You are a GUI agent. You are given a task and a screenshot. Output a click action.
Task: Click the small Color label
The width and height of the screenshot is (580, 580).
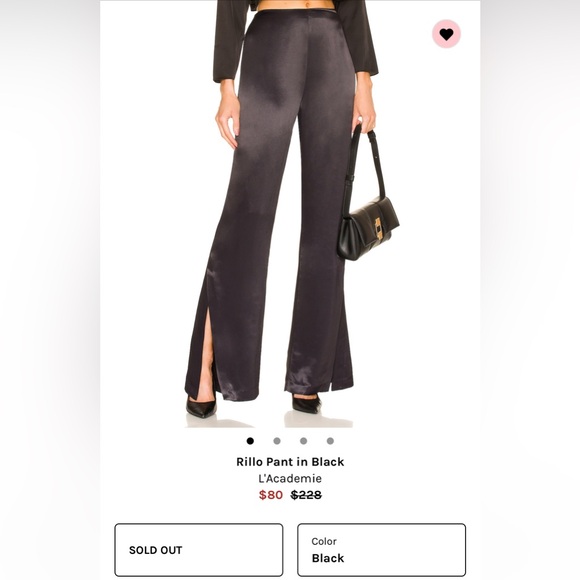[x=324, y=541]
